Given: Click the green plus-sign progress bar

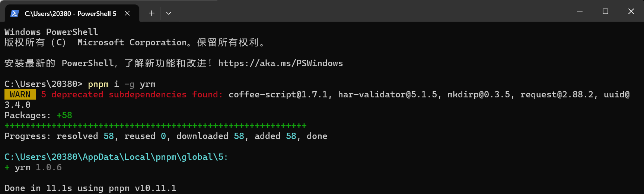Looking at the screenshot, I should click(156, 126).
